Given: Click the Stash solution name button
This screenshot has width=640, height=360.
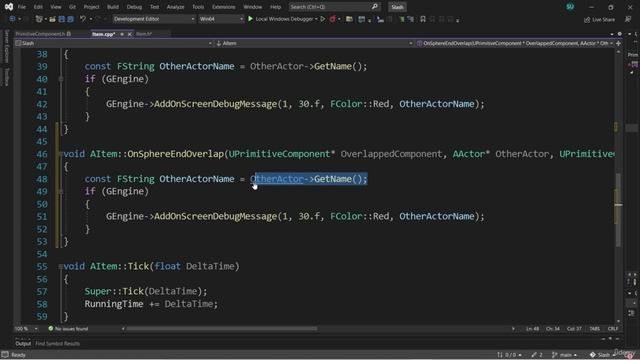Looking at the screenshot, I should [397, 7].
